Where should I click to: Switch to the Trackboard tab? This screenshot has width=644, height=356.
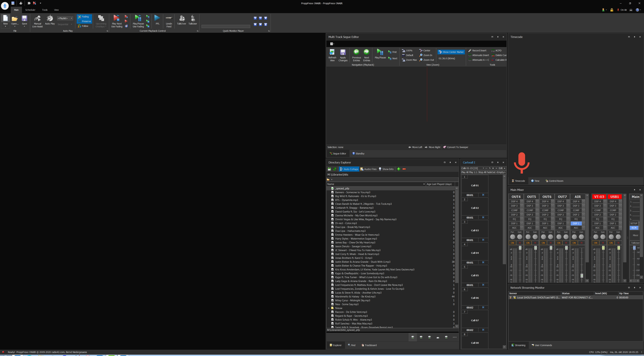(x=369, y=345)
